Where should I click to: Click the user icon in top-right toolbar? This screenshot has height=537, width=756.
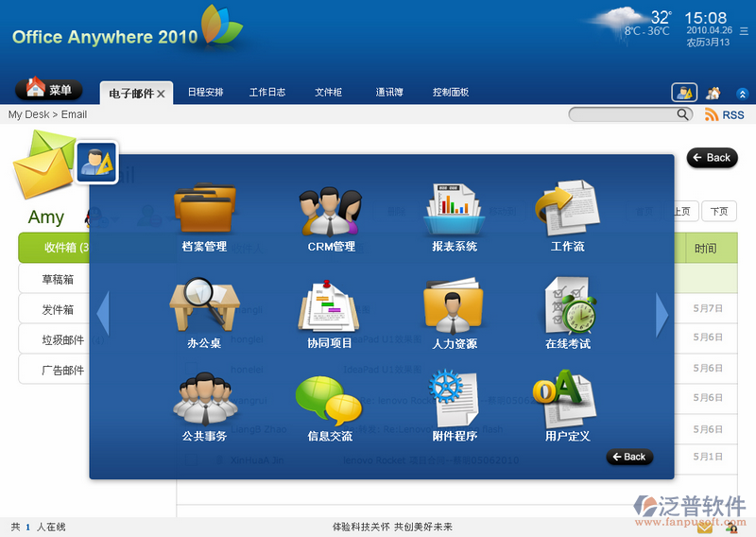[x=684, y=93]
